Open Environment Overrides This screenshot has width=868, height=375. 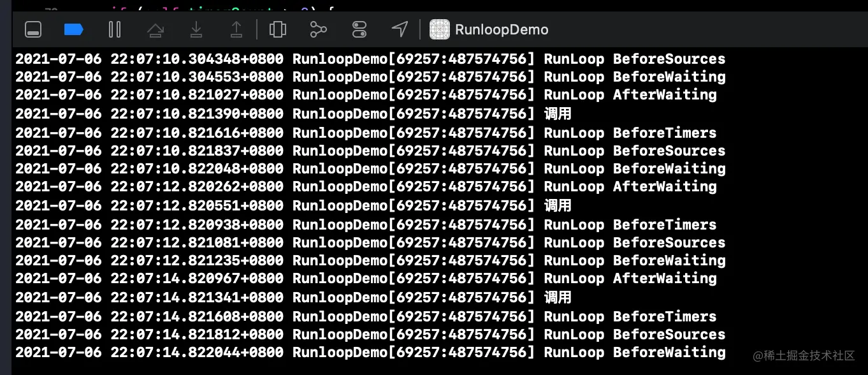pos(359,29)
